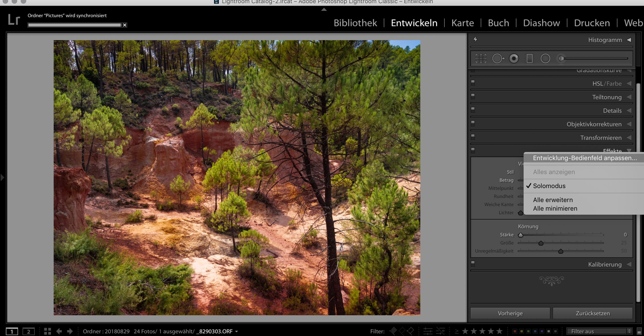Screen dimensions: 644x336
Task: Filter by three star rating
Action: pos(482,331)
